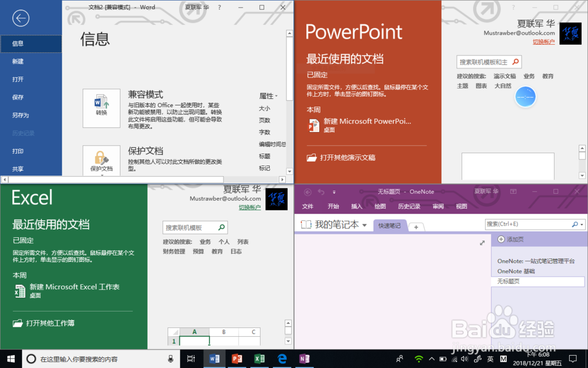Click the Windows Start button
The width and height of the screenshot is (588, 368).
pos(11,359)
